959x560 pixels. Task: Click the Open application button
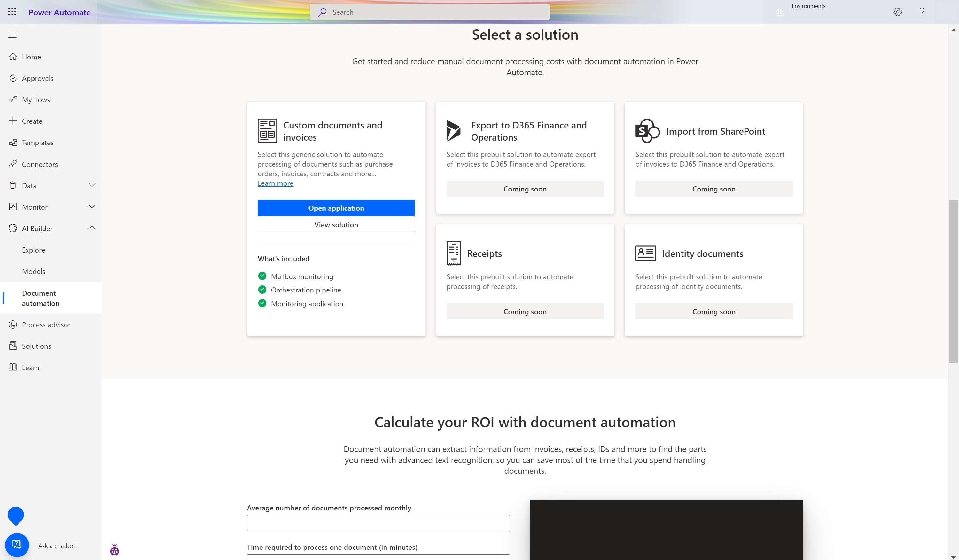click(336, 208)
